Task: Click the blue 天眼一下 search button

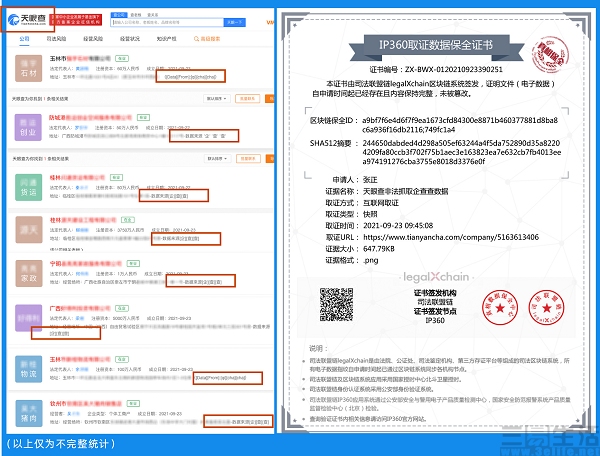Action: (234, 23)
